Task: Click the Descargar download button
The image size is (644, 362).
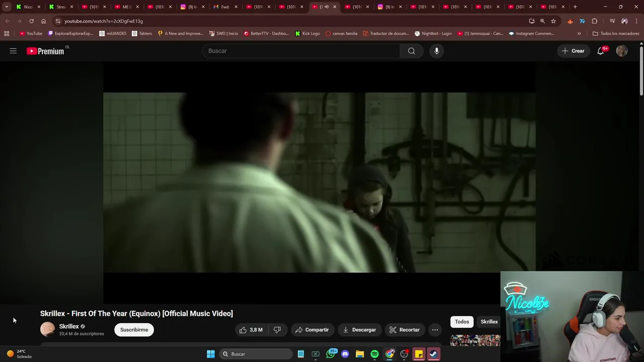Action: pos(359,330)
